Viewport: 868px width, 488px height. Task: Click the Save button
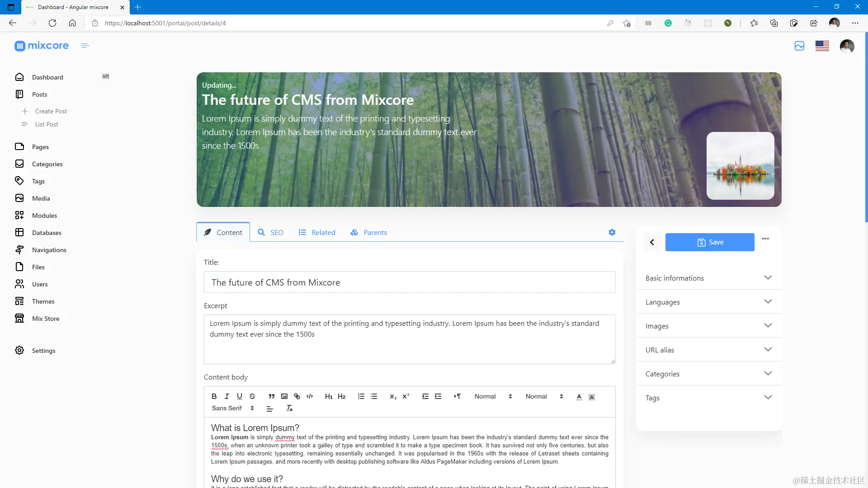point(710,242)
